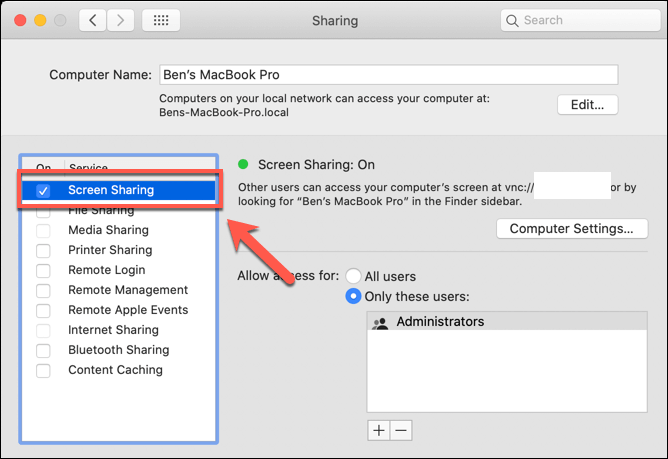Click the Screen Sharing: On status label
Viewport: 668px width, 459px height.
316,165
